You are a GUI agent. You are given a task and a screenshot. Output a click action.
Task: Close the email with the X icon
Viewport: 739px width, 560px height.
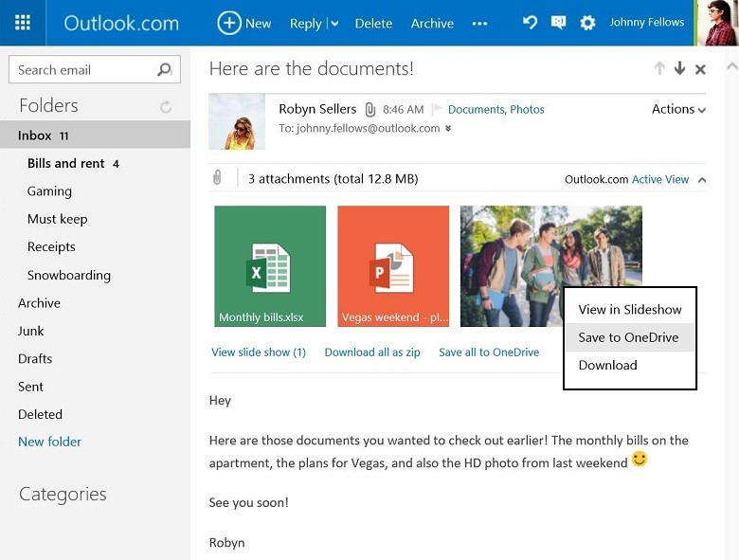coord(700,69)
